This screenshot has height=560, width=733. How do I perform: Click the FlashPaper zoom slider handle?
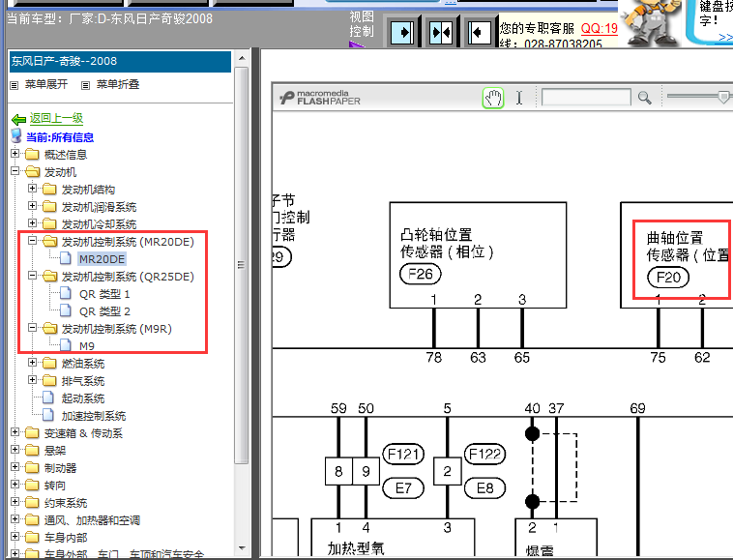(x=723, y=97)
